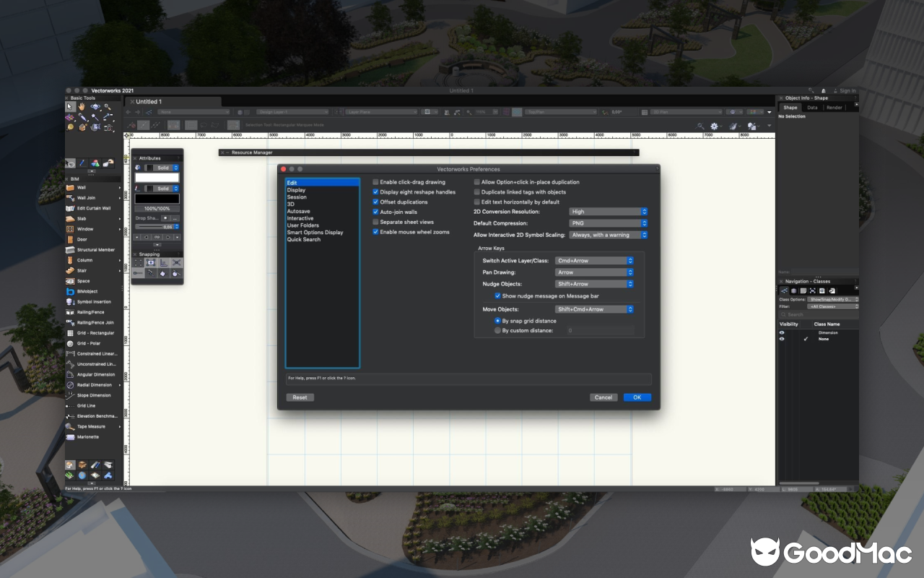Confirm preferences with the OK button
Viewport: 924px width, 578px height.
[637, 397]
